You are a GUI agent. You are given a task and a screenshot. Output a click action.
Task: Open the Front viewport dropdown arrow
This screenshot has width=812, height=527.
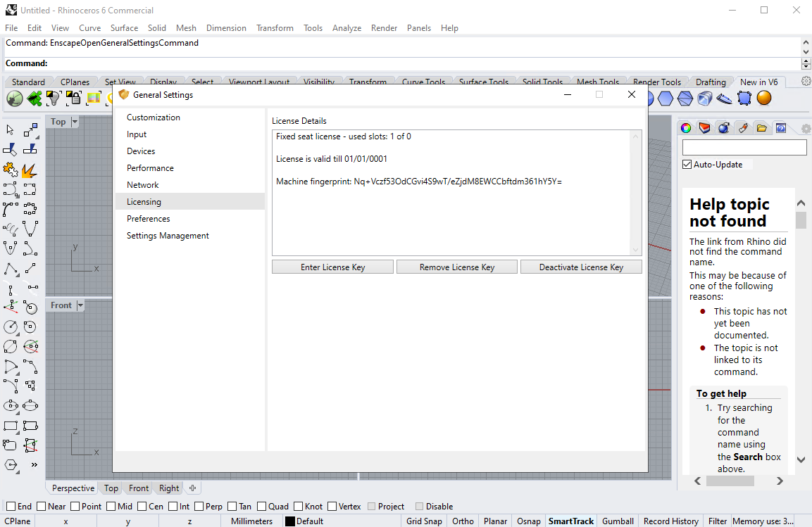pos(80,305)
